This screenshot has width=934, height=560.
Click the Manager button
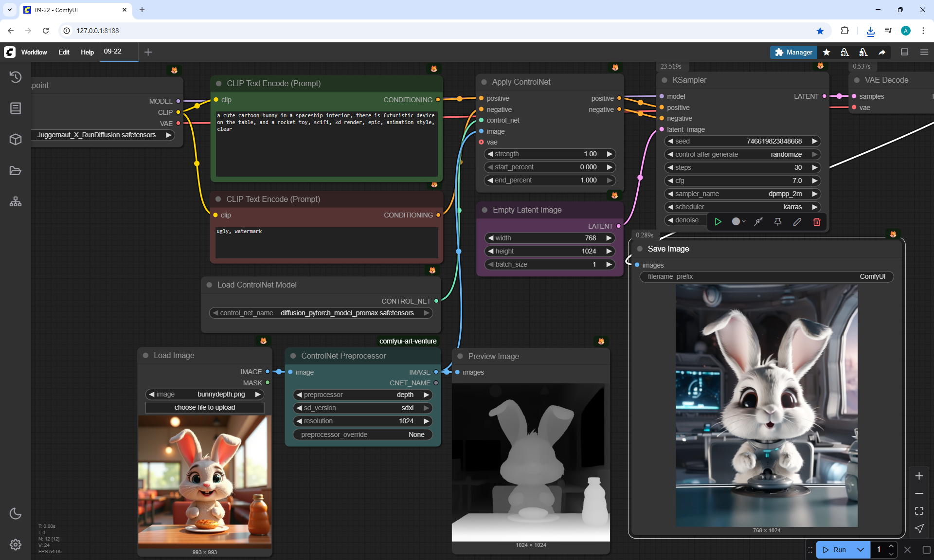coord(793,52)
